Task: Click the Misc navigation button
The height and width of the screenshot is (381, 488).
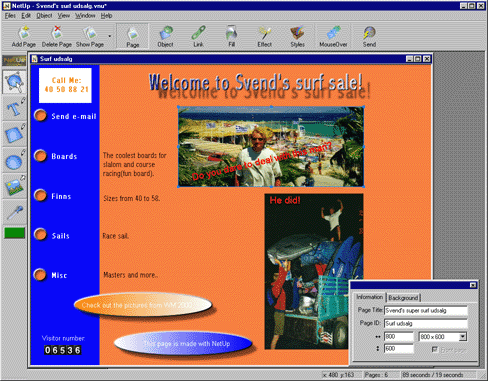Action: point(41,275)
